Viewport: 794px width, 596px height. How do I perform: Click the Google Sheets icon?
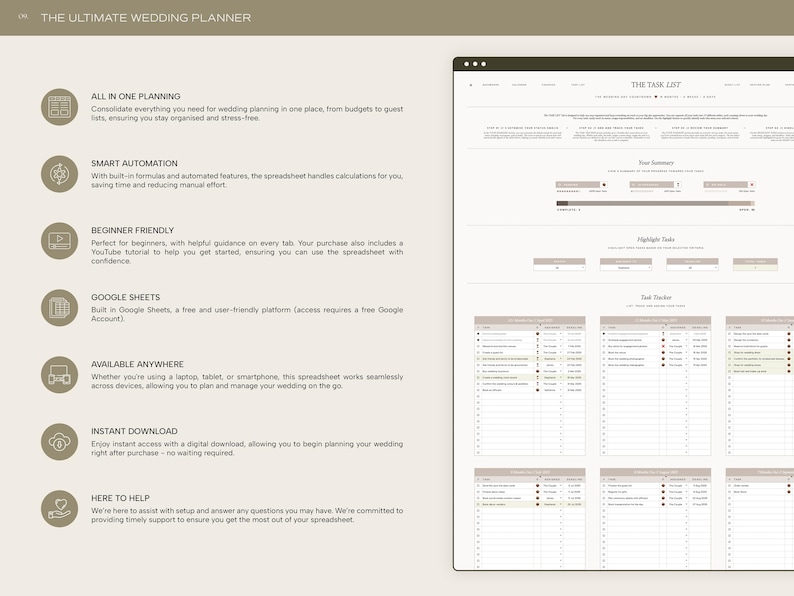coord(60,307)
